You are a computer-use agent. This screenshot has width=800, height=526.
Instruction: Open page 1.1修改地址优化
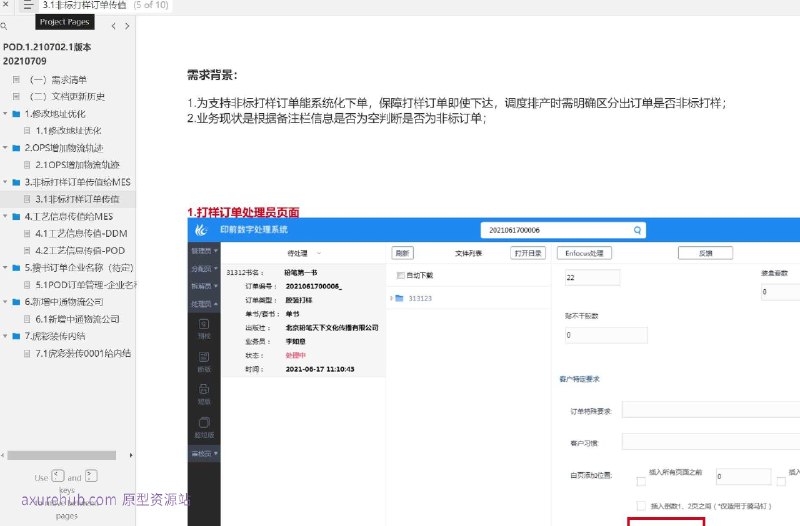(68, 131)
